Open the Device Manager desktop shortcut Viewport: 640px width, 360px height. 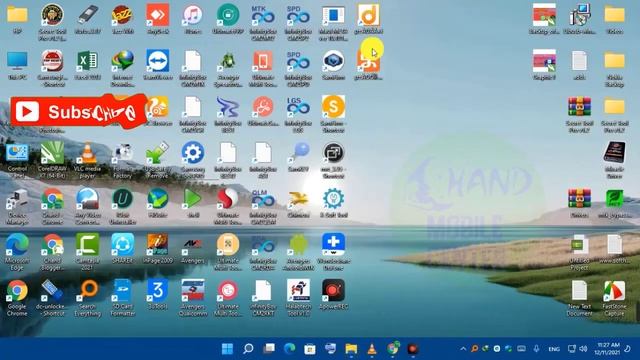point(17,206)
